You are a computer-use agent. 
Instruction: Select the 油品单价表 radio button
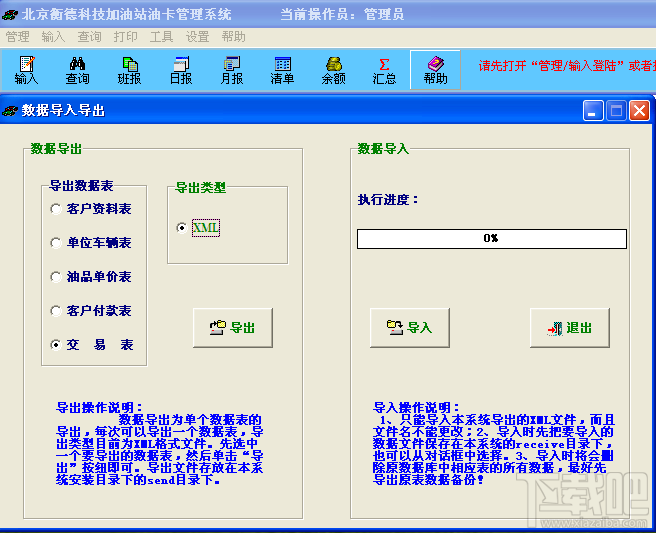pyautogui.click(x=55, y=277)
